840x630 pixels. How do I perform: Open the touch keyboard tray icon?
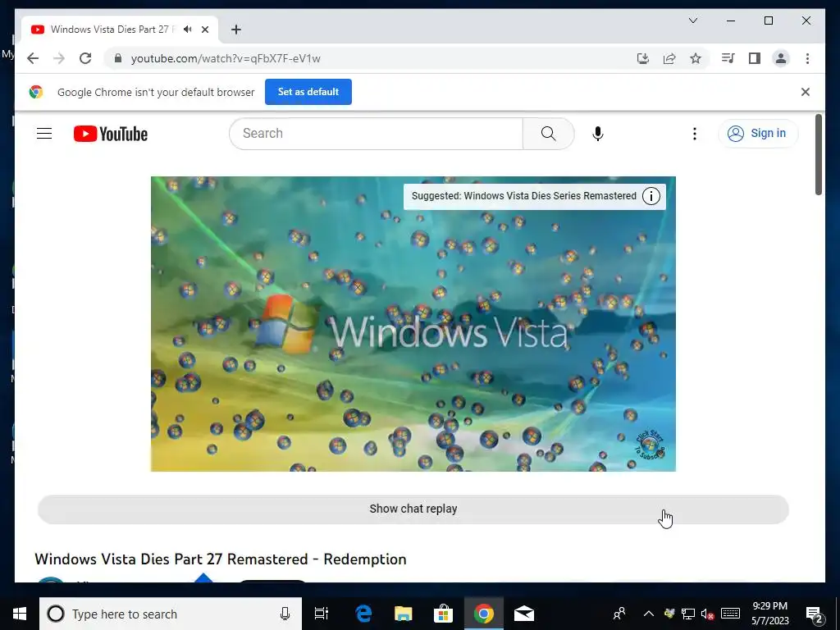[x=730, y=614]
